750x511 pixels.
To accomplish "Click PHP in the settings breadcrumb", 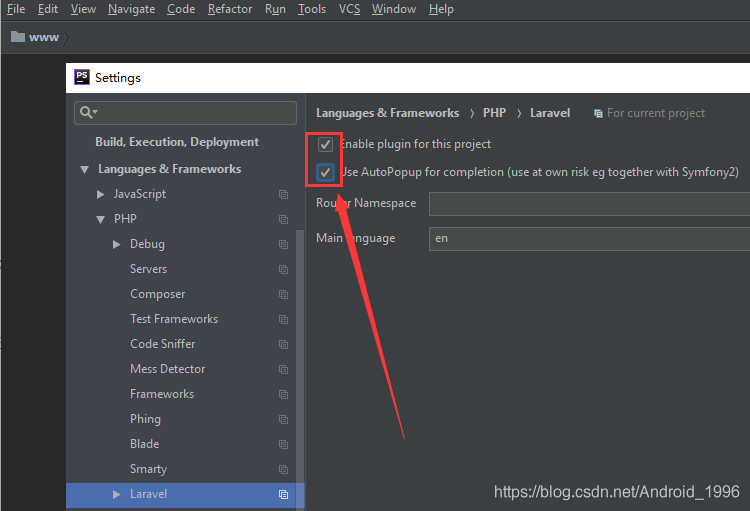I will tap(494, 113).
